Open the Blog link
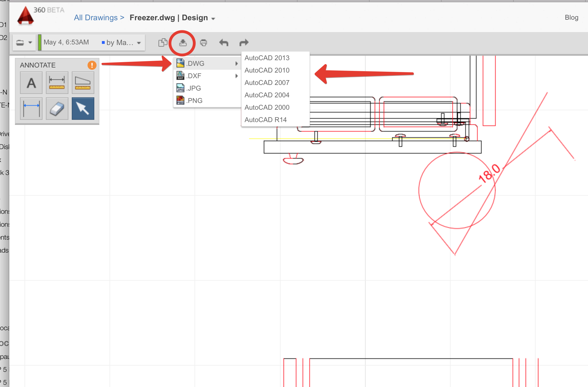This screenshot has width=588, height=387. click(x=571, y=17)
